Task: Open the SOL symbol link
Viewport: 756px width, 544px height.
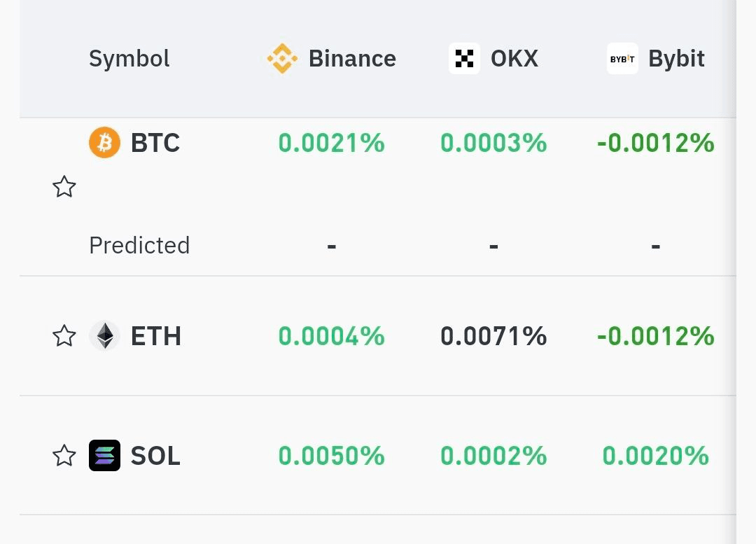Action: coord(155,456)
